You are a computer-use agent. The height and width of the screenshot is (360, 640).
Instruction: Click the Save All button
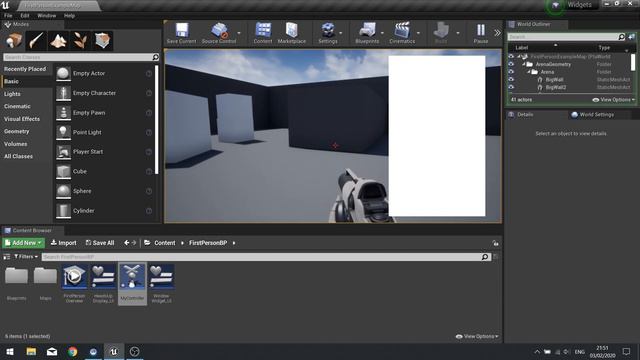[x=100, y=243]
